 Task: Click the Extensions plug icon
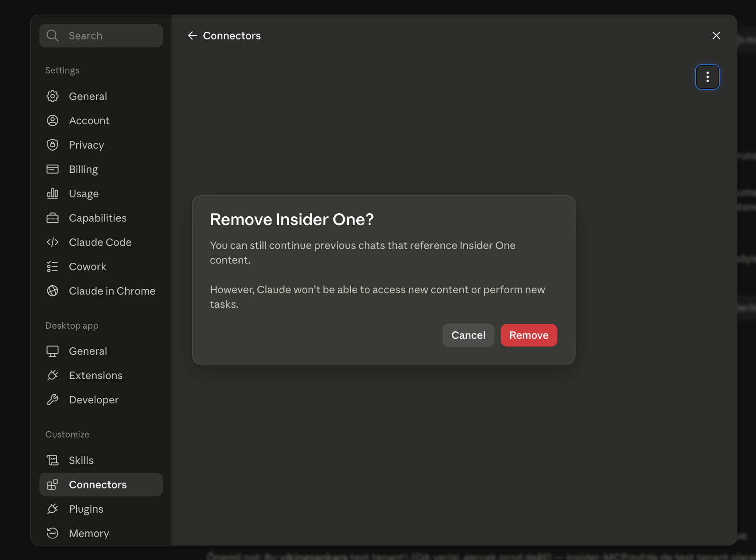tap(53, 375)
